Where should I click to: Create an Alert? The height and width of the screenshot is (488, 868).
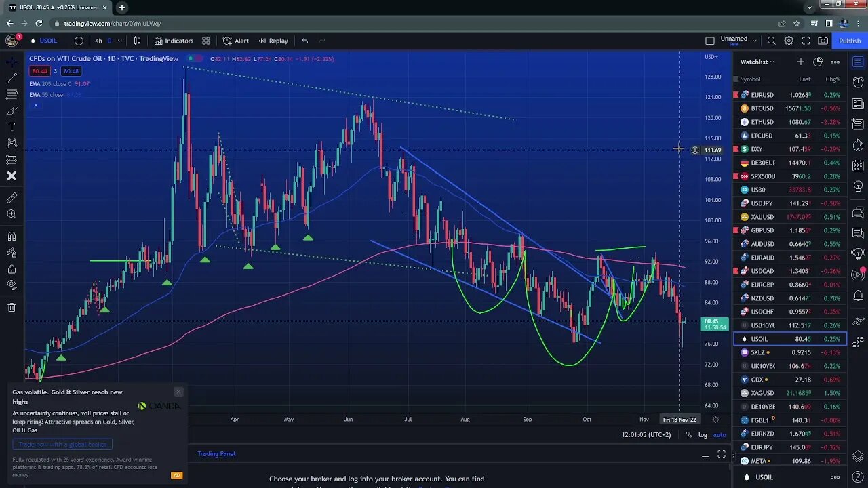point(235,41)
